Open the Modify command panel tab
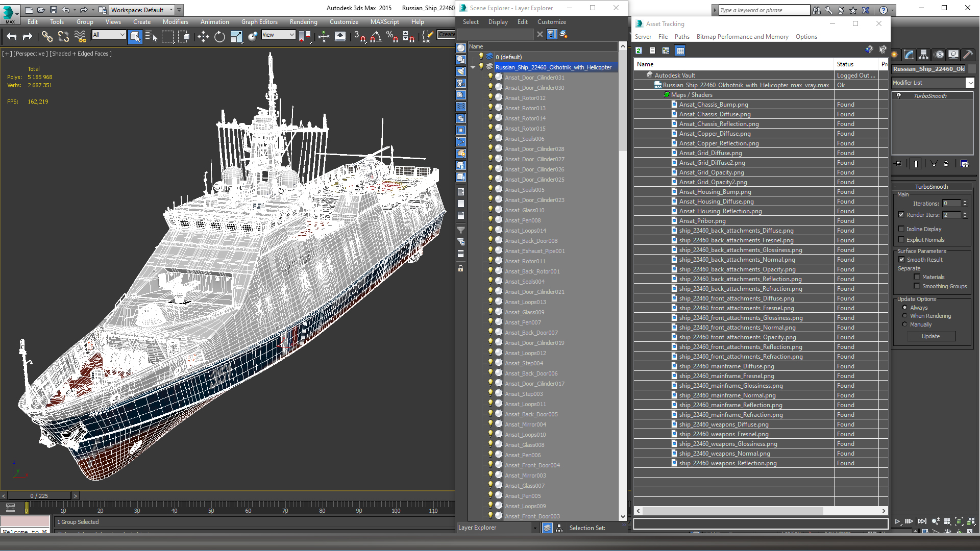Image resolution: width=980 pixels, height=551 pixels. pos(909,55)
